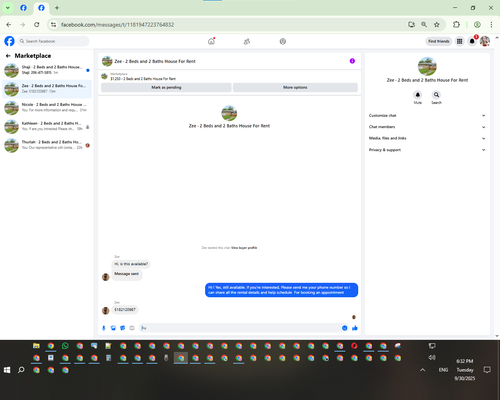The image size is (500, 400).
Task: View site information icon in the address bar
Action: (53, 24)
